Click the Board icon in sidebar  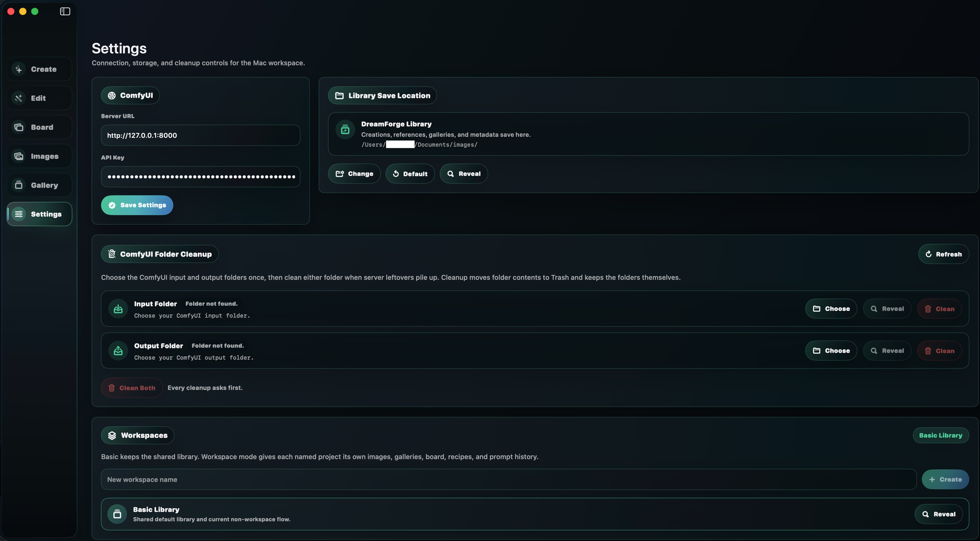pos(19,127)
